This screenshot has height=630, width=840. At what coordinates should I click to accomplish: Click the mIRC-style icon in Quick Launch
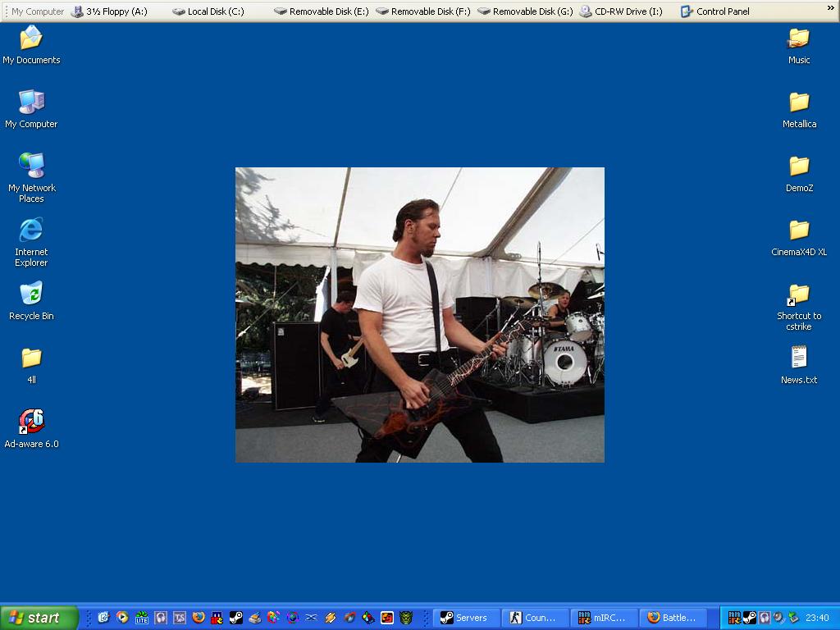tap(217, 618)
